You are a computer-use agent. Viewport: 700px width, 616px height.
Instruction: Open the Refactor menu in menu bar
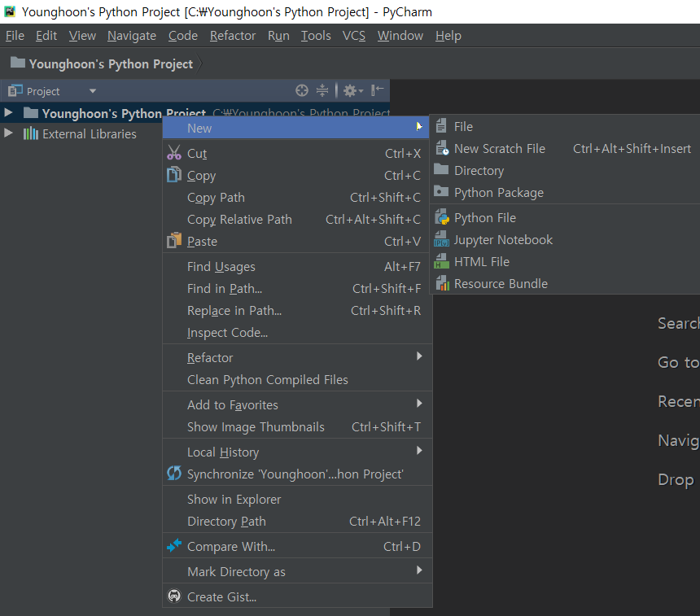click(x=233, y=36)
